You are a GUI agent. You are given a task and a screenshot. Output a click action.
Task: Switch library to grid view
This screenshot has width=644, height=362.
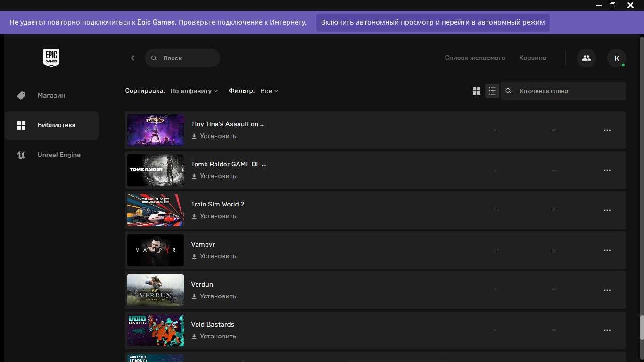pyautogui.click(x=477, y=91)
